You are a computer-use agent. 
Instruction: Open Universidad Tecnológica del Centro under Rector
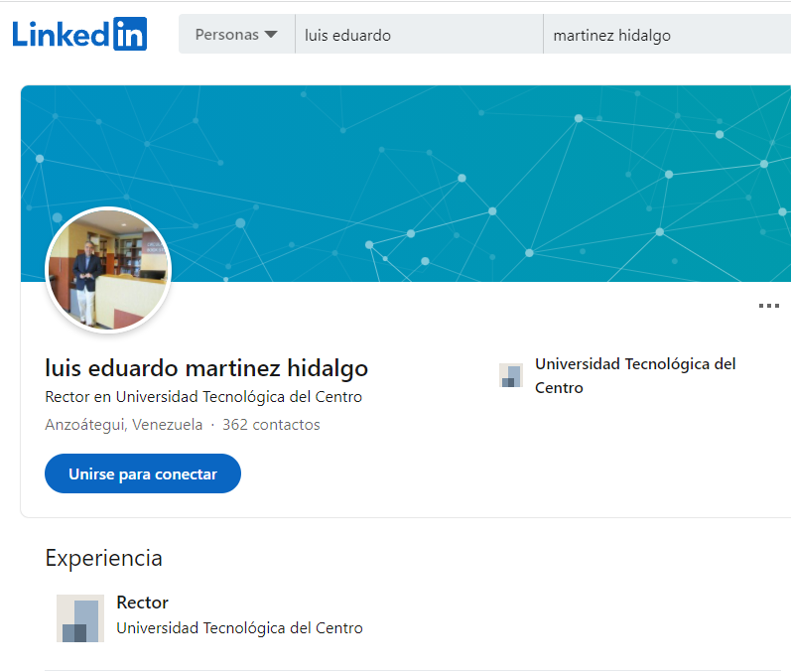239,628
